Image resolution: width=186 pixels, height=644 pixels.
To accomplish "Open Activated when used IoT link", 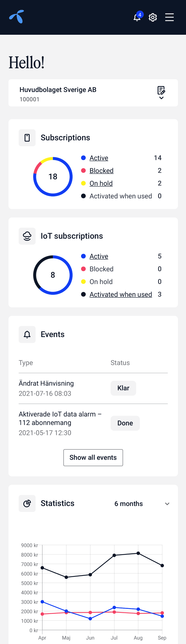I will [121, 294].
